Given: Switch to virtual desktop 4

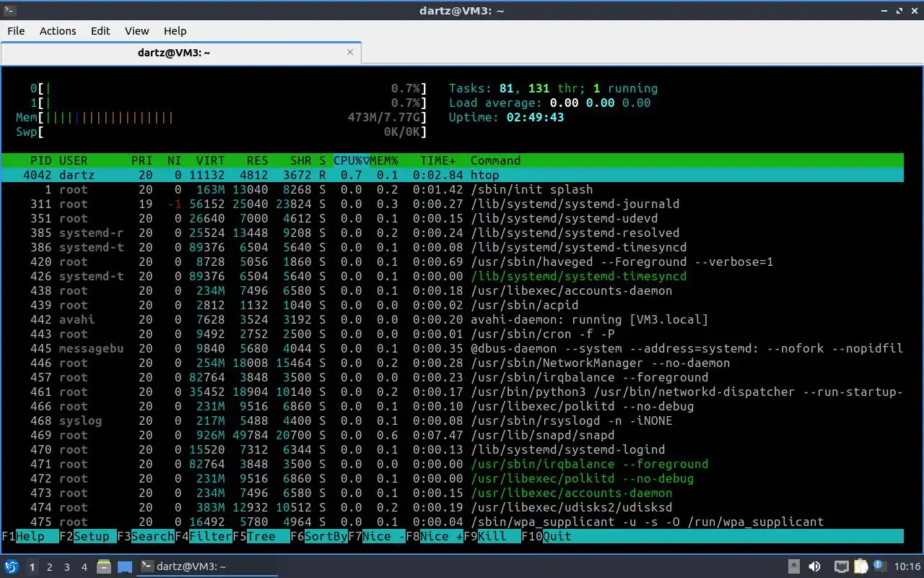Looking at the screenshot, I should pos(84,567).
